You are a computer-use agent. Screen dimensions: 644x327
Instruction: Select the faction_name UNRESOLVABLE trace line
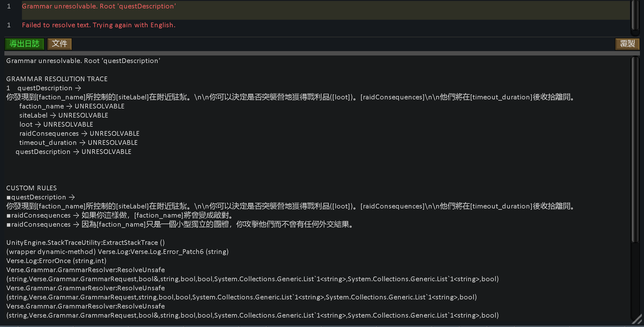72,106
